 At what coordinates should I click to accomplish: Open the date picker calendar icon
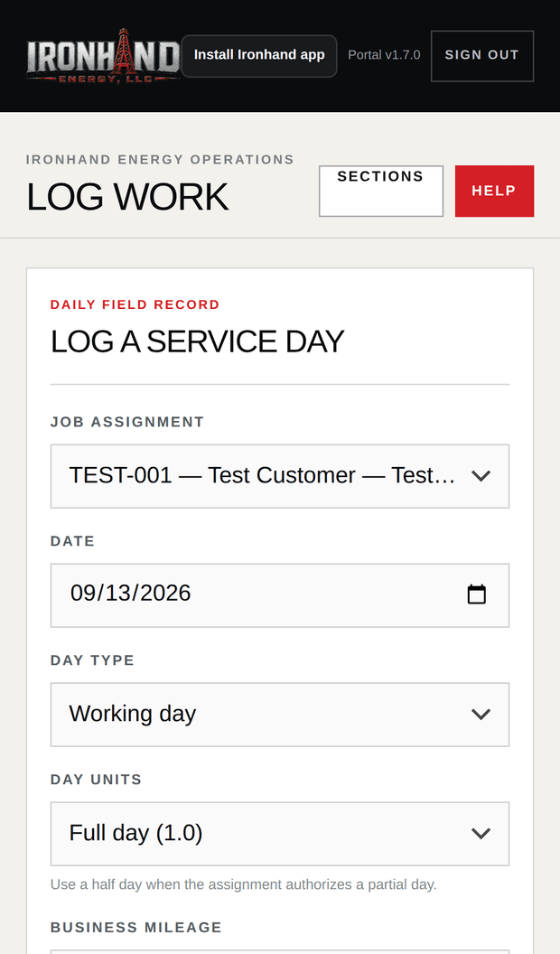(476, 594)
